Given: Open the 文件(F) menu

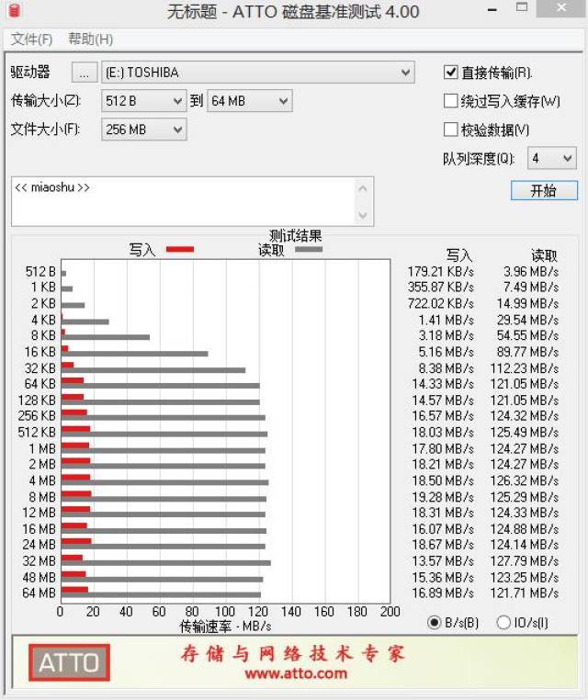Looking at the screenshot, I should (31, 40).
